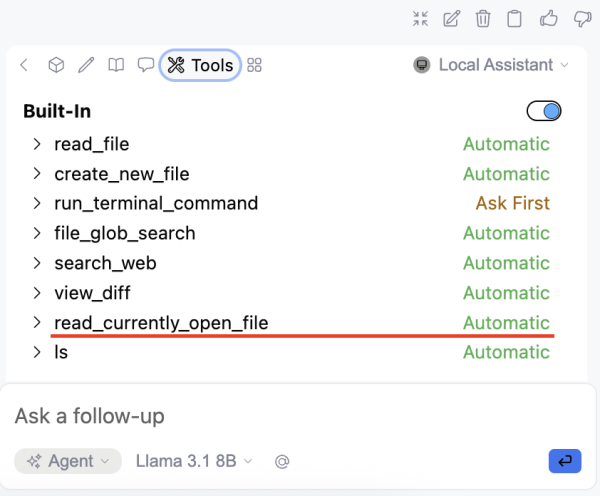This screenshot has height=496, width=600.
Task: Open the grid blocks icon beside Tools
Action: (x=255, y=65)
